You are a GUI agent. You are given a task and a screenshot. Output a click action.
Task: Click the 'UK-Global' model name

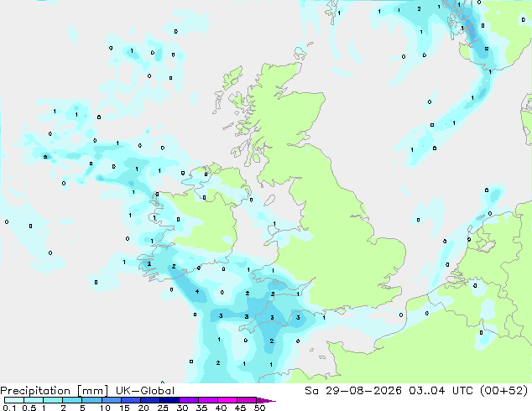point(145,391)
